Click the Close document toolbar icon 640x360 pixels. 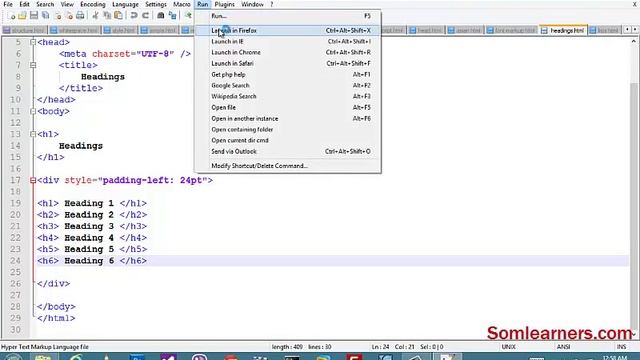pos(58,16)
